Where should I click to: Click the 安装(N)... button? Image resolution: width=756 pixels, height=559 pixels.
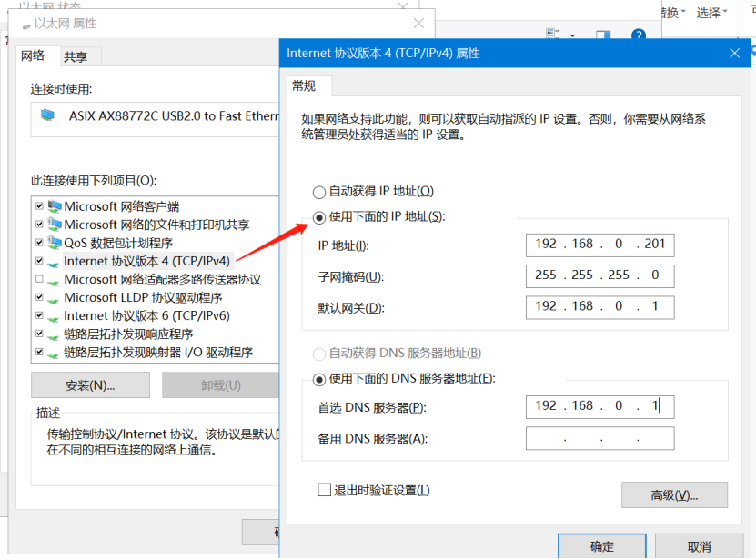tap(90, 385)
